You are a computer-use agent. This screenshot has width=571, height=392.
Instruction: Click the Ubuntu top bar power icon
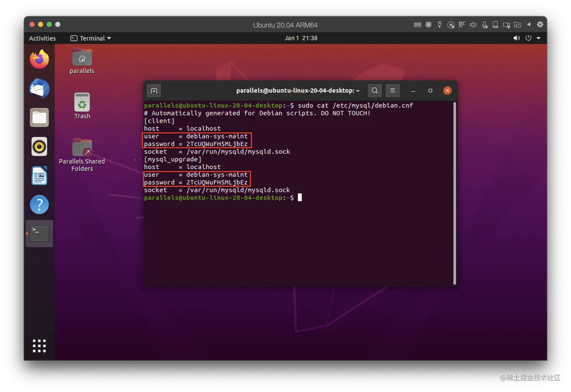pyautogui.click(x=528, y=38)
